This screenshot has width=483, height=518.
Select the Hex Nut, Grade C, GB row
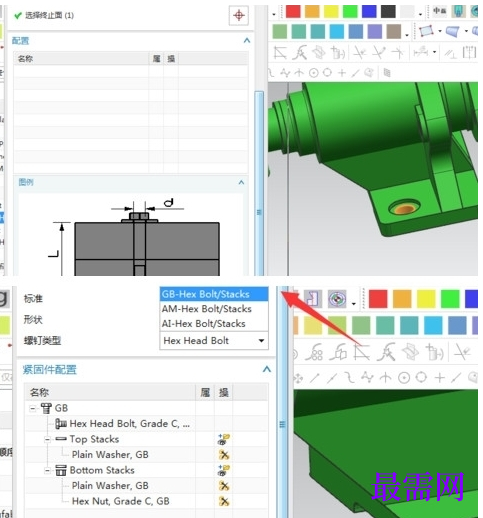point(120,501)
